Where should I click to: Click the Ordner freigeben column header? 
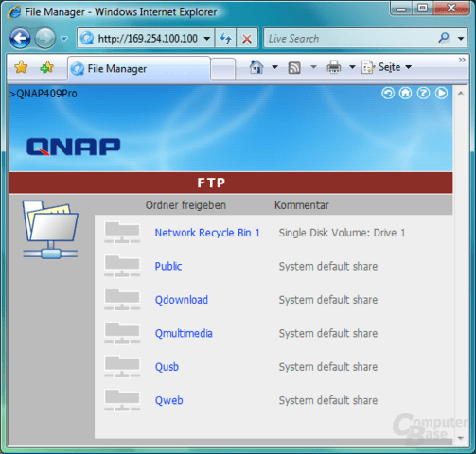tap(185, 205)
